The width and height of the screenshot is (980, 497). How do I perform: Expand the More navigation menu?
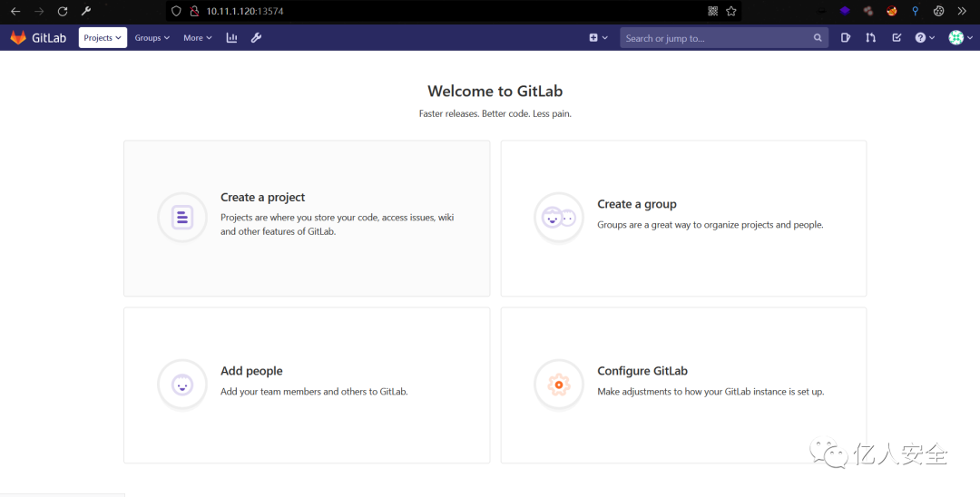click(x=198, y=37)
